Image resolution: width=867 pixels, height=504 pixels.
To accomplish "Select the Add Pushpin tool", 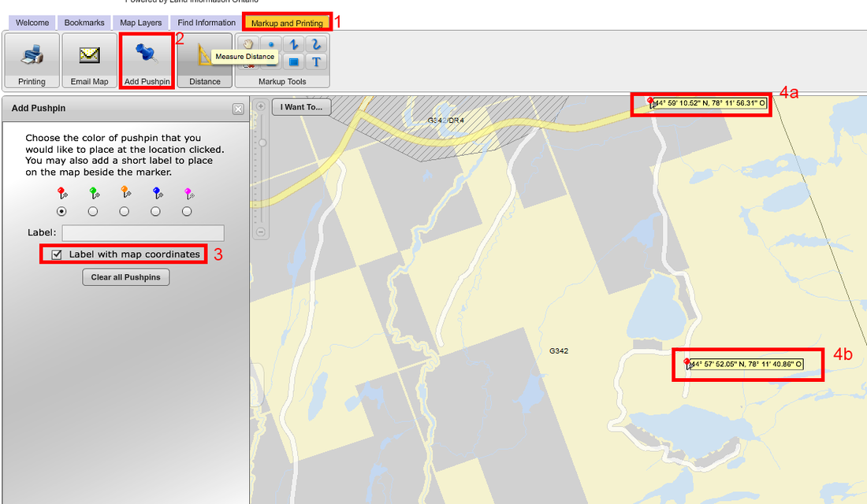I will pos(147,60).
